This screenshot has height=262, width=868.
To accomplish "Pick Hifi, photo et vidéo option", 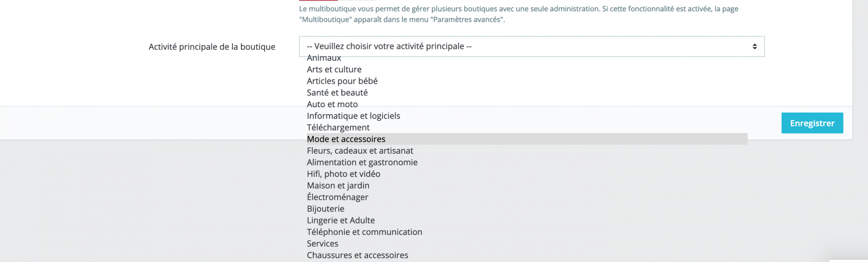I will tap(344, 174).
